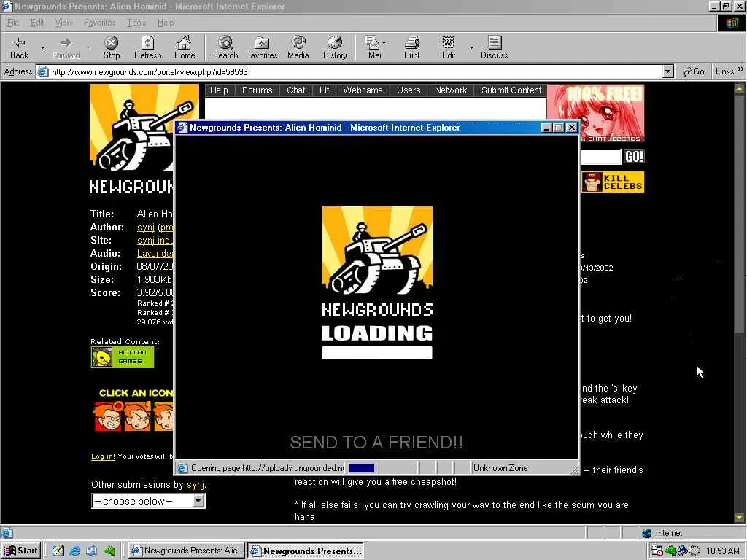
Task: Open the Tools menu
Action: pyautogui.click(x=136, y=23)
